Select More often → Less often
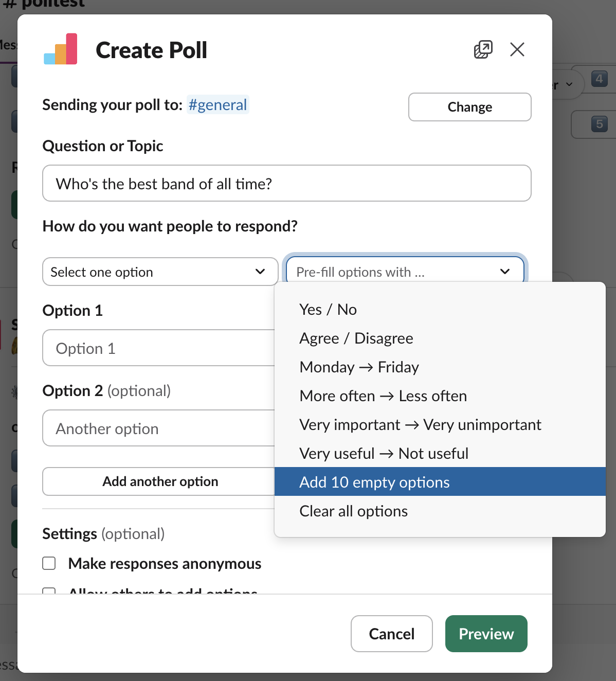This screenshot has height=681, width=616. [383, 396]
